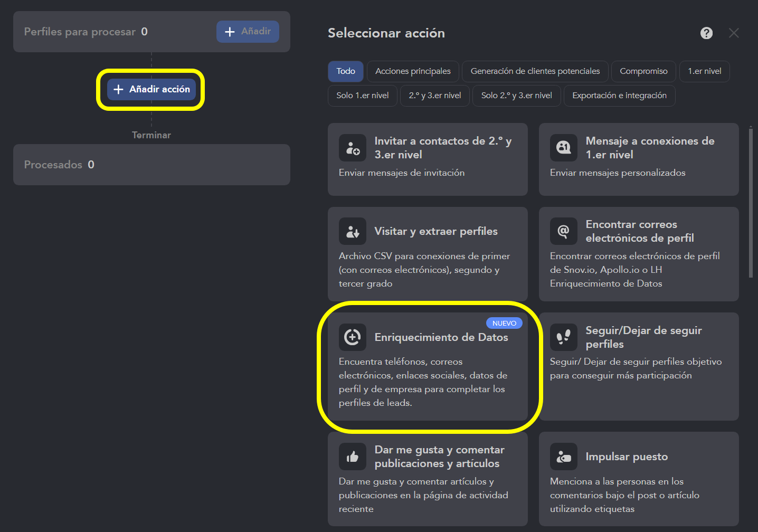
Task: Click the Visitar y extraer perfiles icon
Action: [353, 231]
